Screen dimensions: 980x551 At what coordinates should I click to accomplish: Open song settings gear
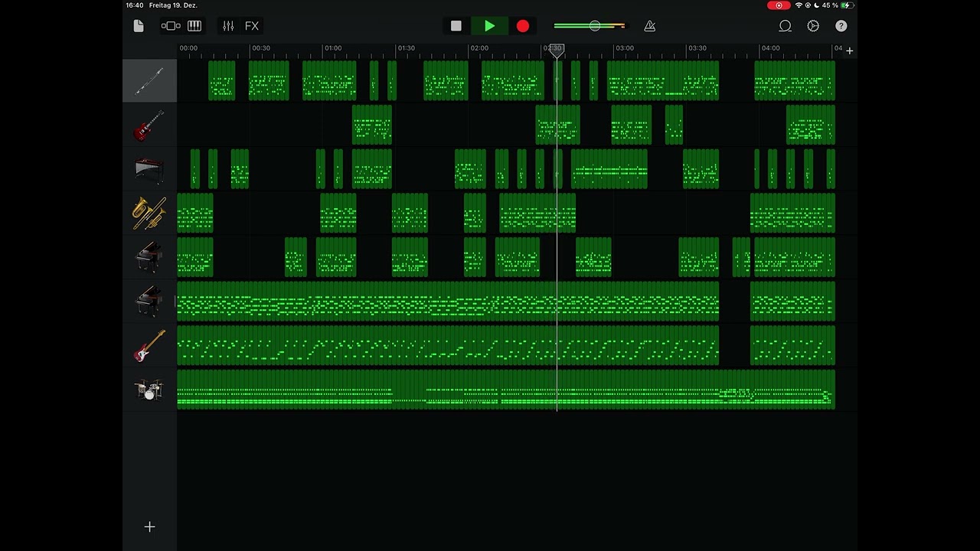coord(813,26)
